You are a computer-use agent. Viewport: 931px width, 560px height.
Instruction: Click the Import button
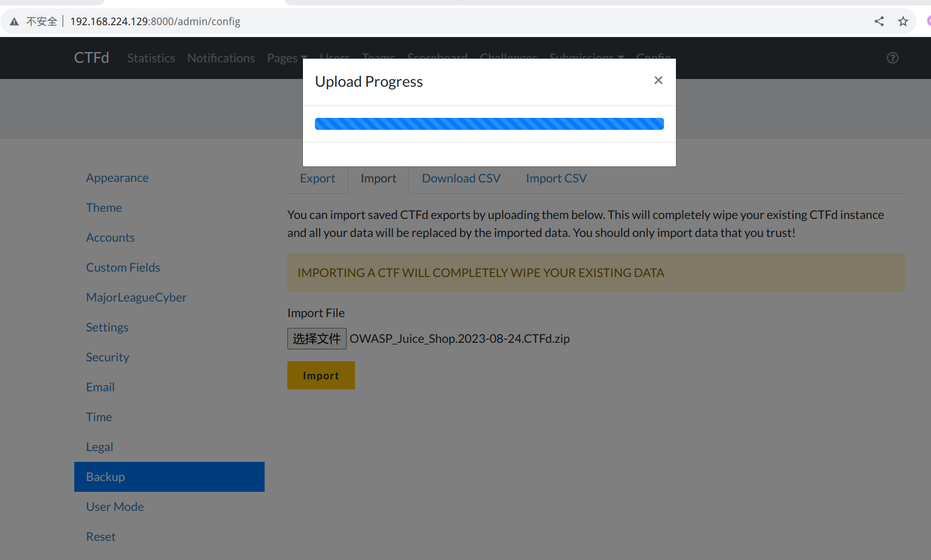tap(321, 375)
